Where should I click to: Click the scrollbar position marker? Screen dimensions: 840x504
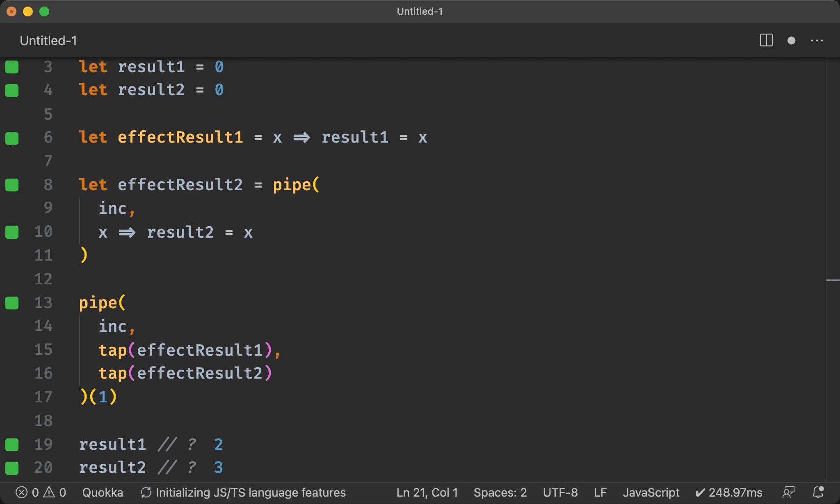[833, 280]
